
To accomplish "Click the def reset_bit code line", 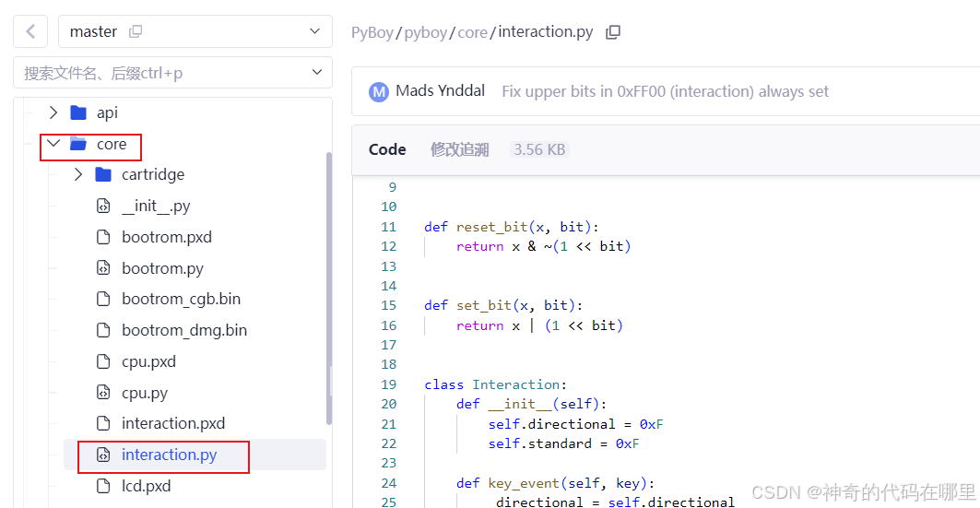I will coord(512,227).
